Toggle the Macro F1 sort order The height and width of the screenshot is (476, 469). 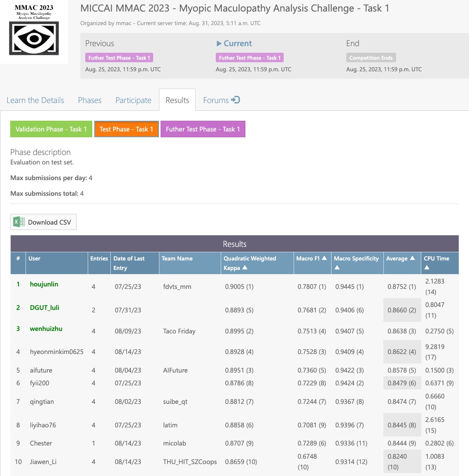click(x=324, y=258)
